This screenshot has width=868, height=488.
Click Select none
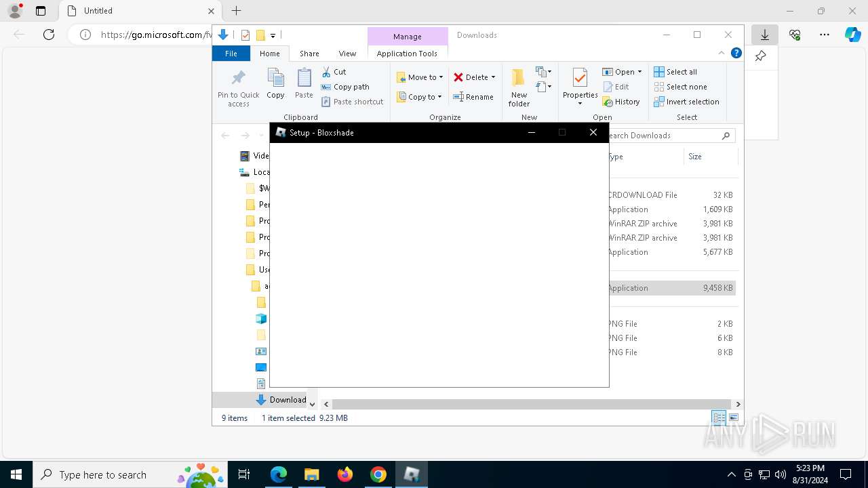pos(680,87)
